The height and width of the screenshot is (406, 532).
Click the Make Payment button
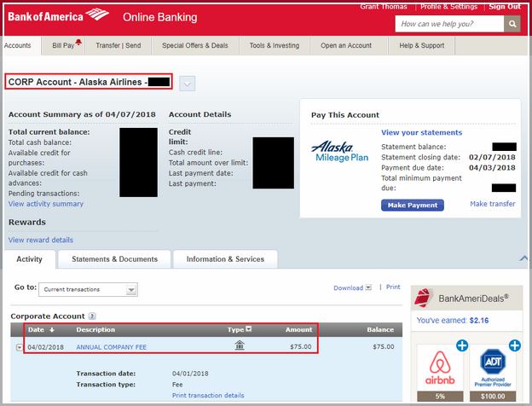click(413, 205)
